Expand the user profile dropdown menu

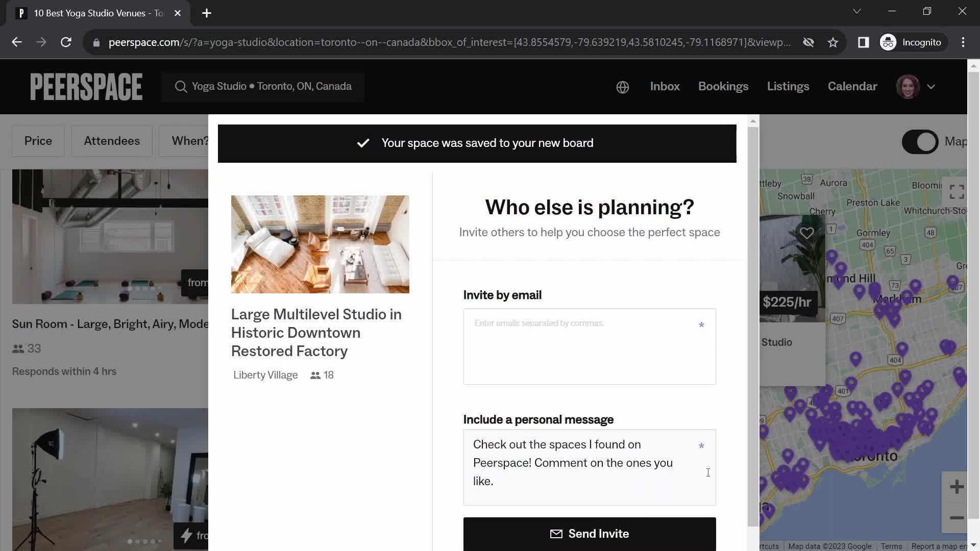coord(931,86)
